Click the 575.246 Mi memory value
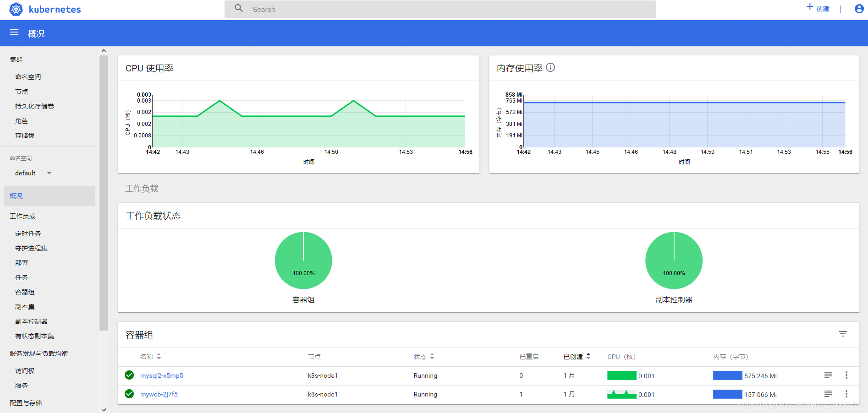 click(x=760, y=376)
